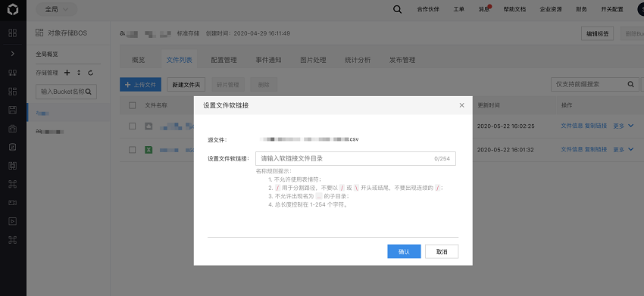Open 全局概览 in the BOS sidebar
Screen dimensions: 644x296
(47, 54)
